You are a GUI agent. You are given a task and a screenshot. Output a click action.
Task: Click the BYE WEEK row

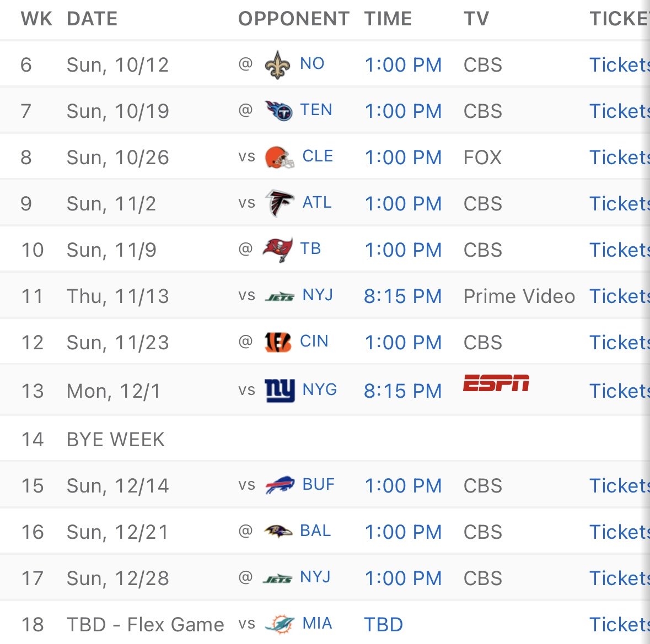point(116,440)
